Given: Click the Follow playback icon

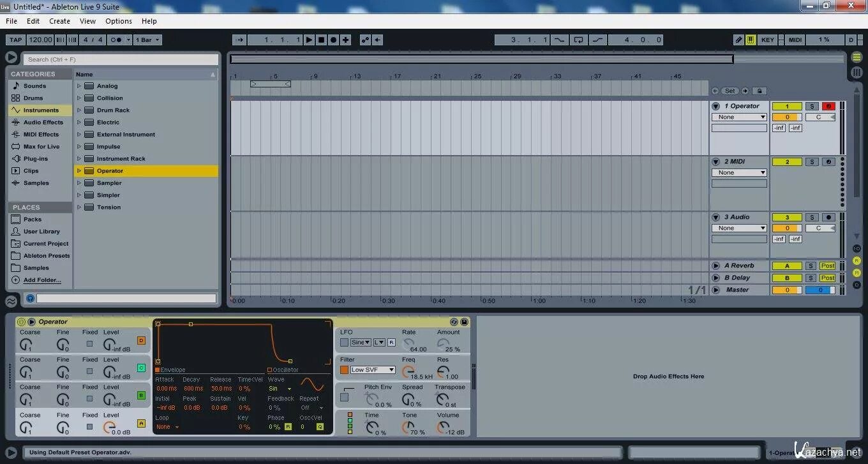Looking at the screenshot, I should tap(240, 40).
